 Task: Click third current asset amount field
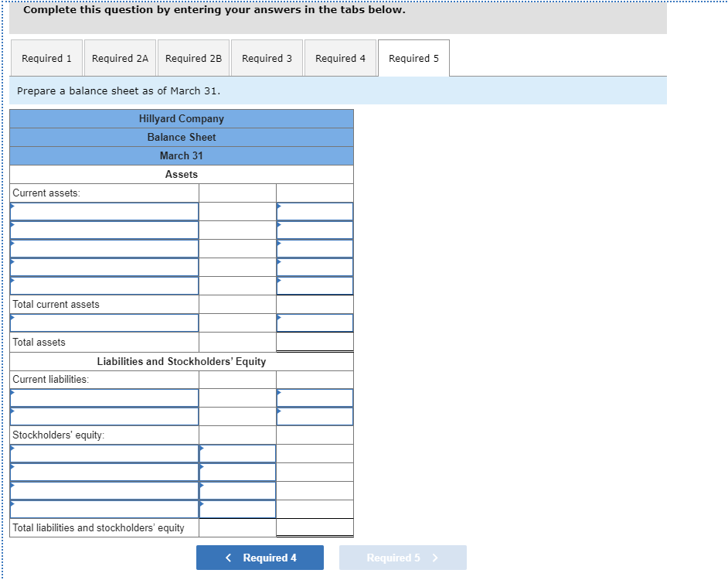click(315, 249)
